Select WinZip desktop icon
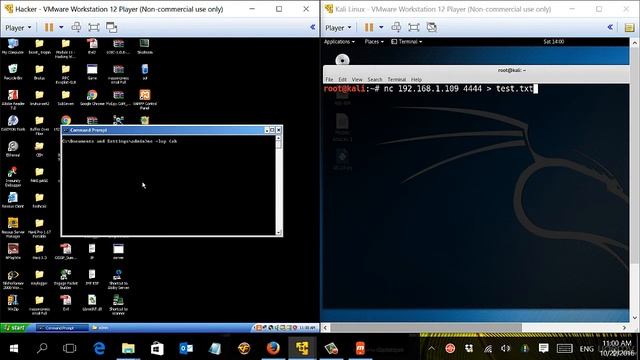The width and height of the screenshot is (640, 360). coord(13,303)
